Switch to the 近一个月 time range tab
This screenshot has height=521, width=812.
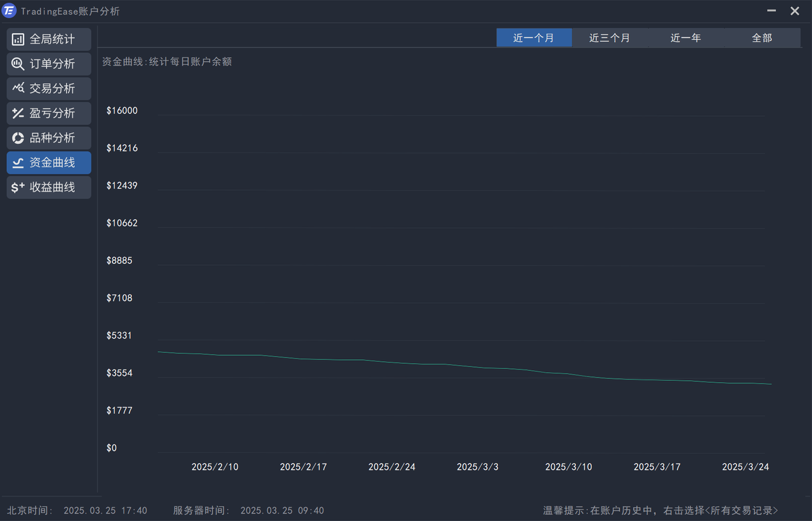point(534,38)
